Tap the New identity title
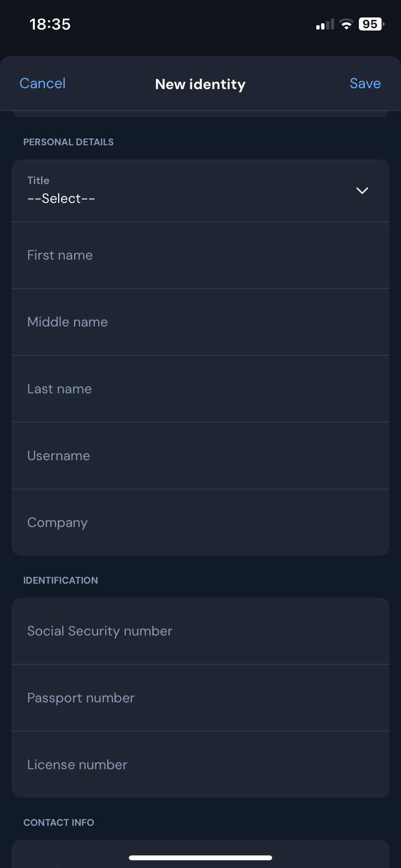The height and width of the screenshot is (868, 401). pos(200,84)
